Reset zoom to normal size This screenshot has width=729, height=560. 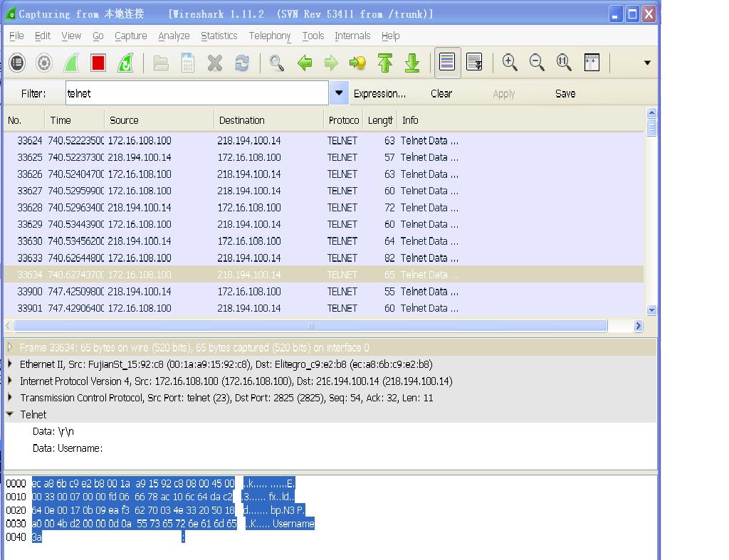tap(564, 63)
